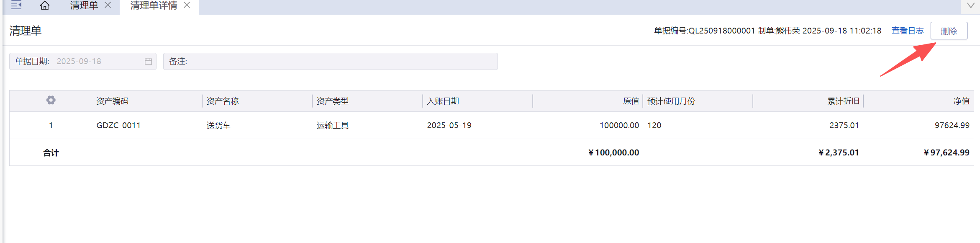
Task: Switch to the 清理单 tab
Action: click(84, 5)
